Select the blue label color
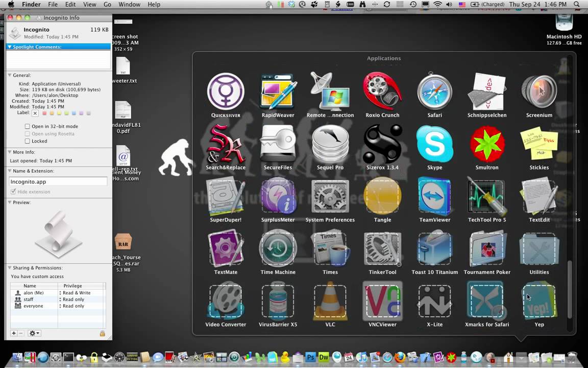588x368 pixels. pyautogui.click(x=74, y=113)
